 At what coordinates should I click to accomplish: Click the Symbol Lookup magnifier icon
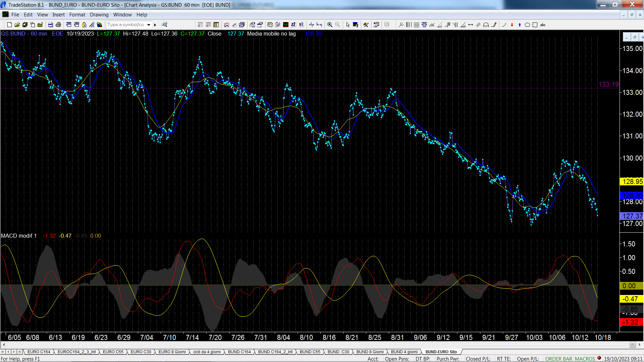[164, 24]
